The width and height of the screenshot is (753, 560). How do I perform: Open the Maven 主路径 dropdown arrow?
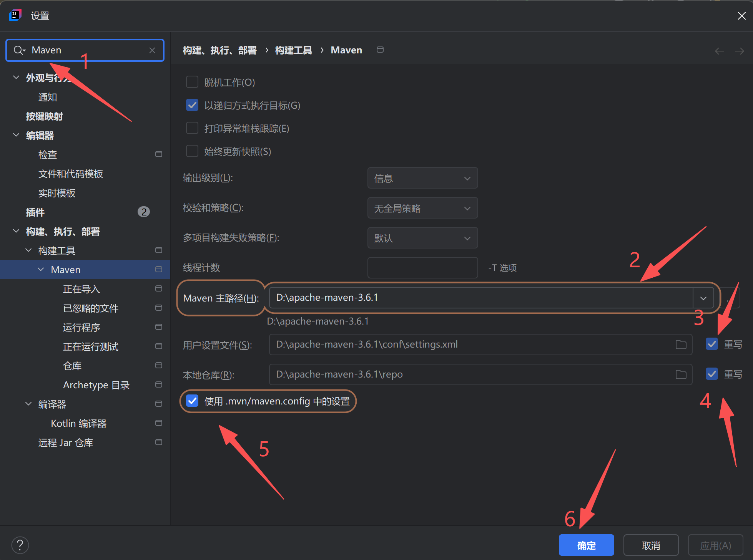[703, 298]
